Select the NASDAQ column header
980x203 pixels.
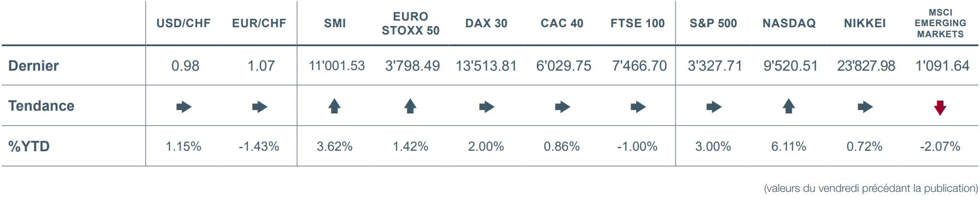[789, 23]
